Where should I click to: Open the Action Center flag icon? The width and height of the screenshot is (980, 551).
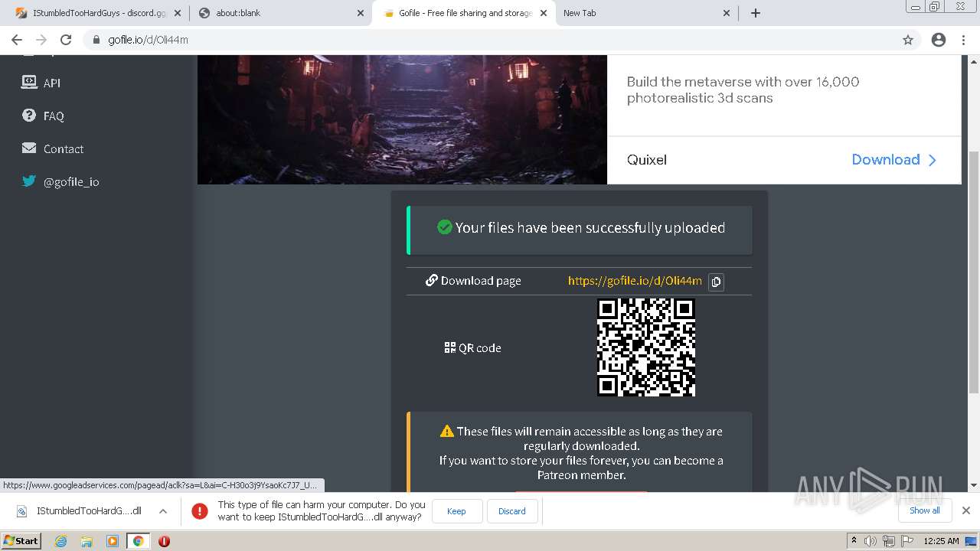tap(906, 541)
